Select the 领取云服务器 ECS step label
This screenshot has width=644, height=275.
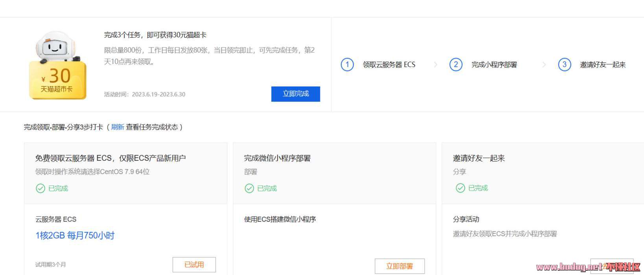coord(389,65)
